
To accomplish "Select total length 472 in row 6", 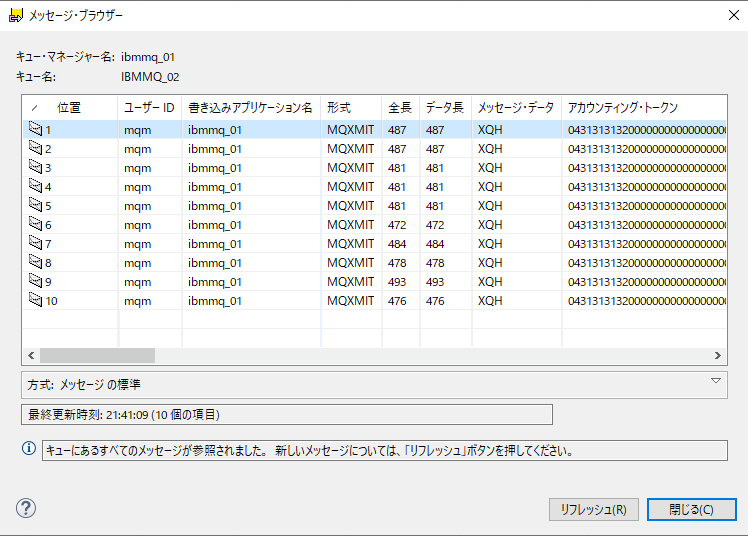I will click(397, 225).
